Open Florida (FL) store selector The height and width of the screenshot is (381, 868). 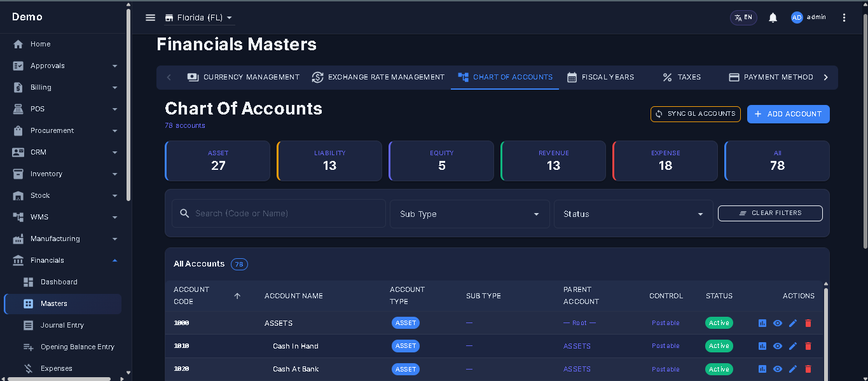click(x=198, y=18)
